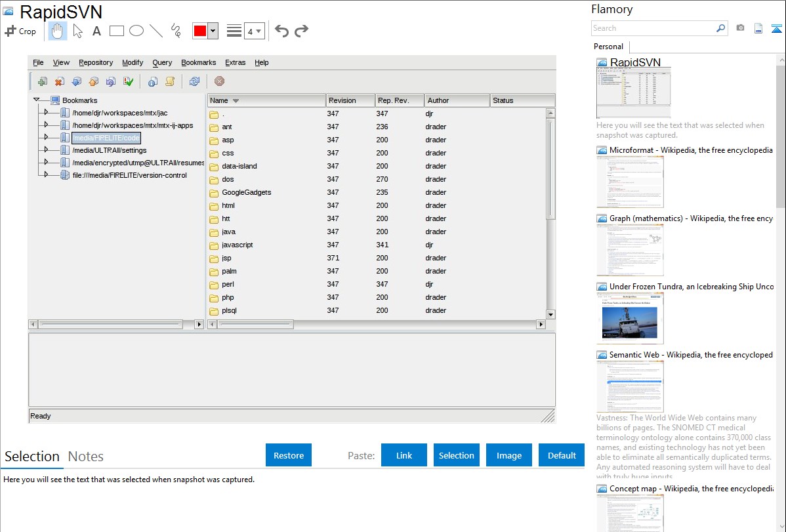
Task: Switch to the Notes tab
Action: [86, 457]
